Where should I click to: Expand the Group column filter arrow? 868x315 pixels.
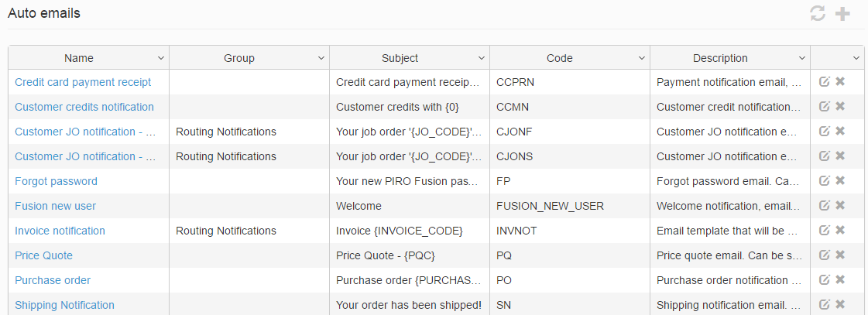[321, 58]
